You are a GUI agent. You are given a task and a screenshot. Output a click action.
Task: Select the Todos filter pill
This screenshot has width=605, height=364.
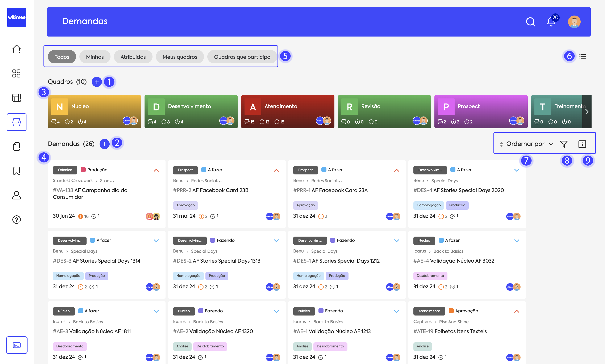point(62,57)
